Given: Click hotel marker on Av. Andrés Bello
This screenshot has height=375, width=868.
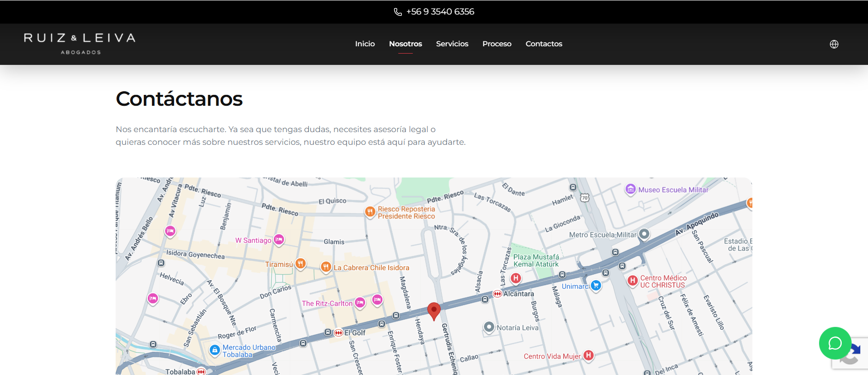Looking at the screenshot, I should tap(170, 231).
